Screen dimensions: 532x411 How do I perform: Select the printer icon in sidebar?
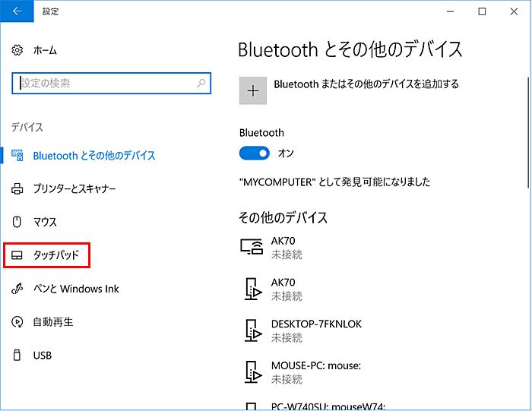[x=17, y=188]
